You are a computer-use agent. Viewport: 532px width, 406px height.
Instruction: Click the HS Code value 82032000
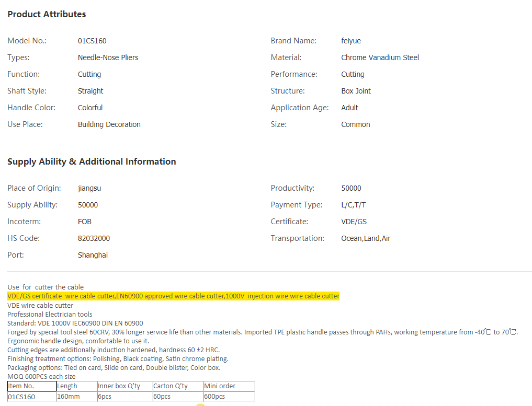coord(94,238)
